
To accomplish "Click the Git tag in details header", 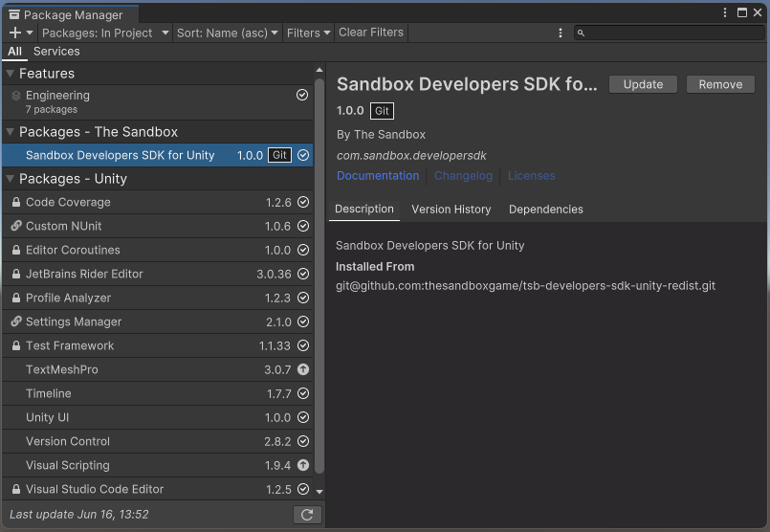I will click(382, 111).
